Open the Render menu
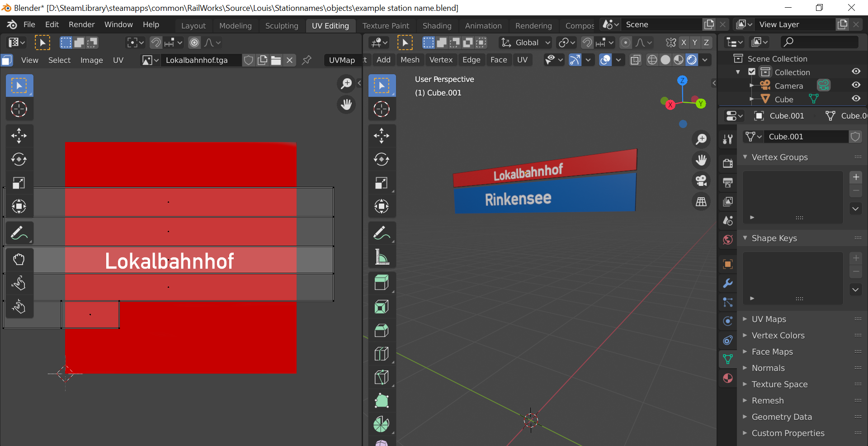868x446 pixels. 81,24
